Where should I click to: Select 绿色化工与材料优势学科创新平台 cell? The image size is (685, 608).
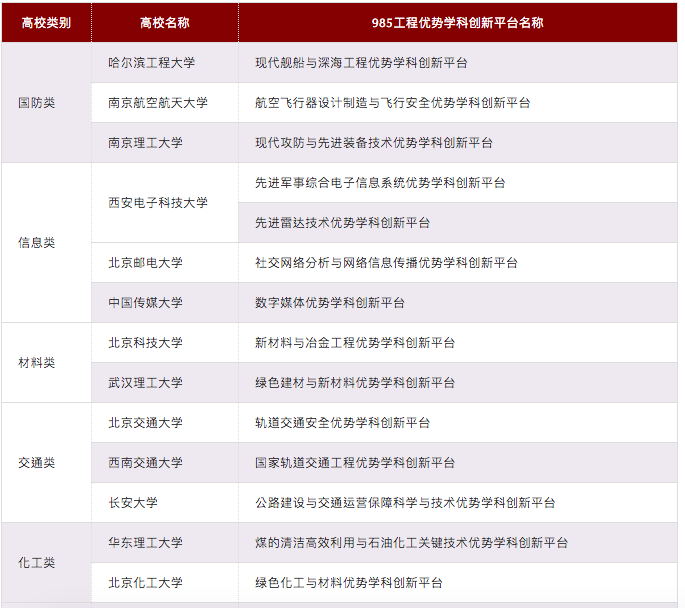(458, 583)
